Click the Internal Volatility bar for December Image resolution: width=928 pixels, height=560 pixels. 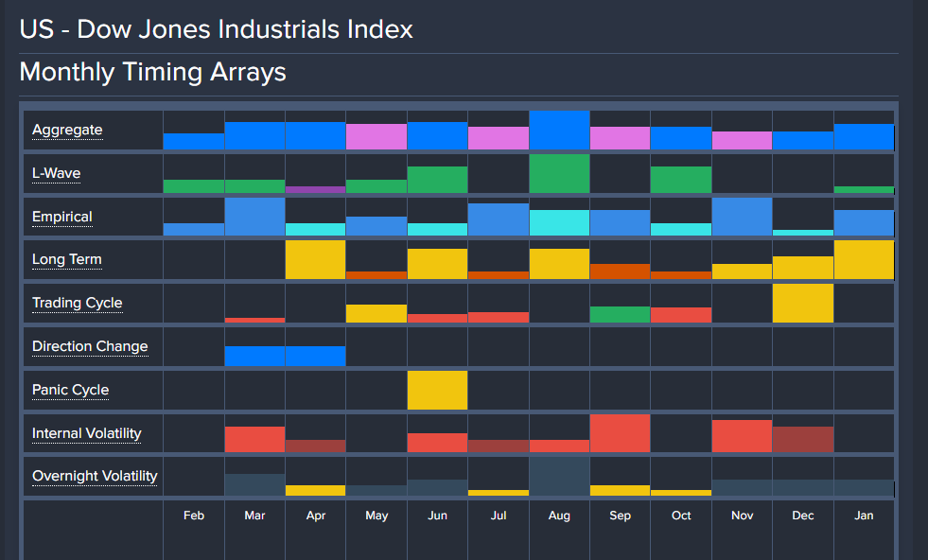pos(803,440)
